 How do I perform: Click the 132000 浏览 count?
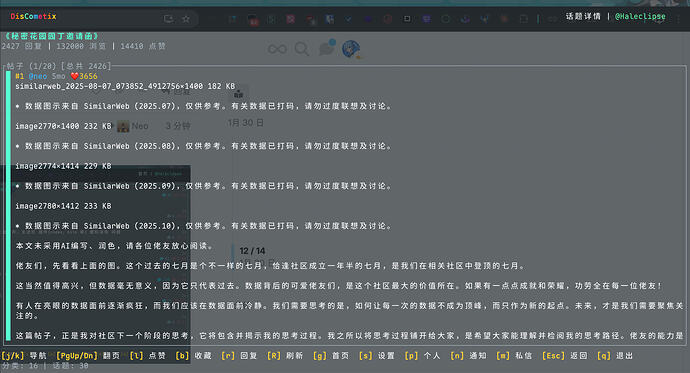point(81,46)
